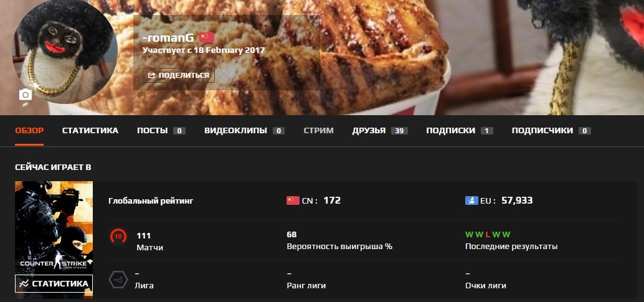Click the share icon inside ПОДЕЛИТЬСЯ button
Image resolution: width=644 pixels, height=302 pixels.
coord(151,75)
